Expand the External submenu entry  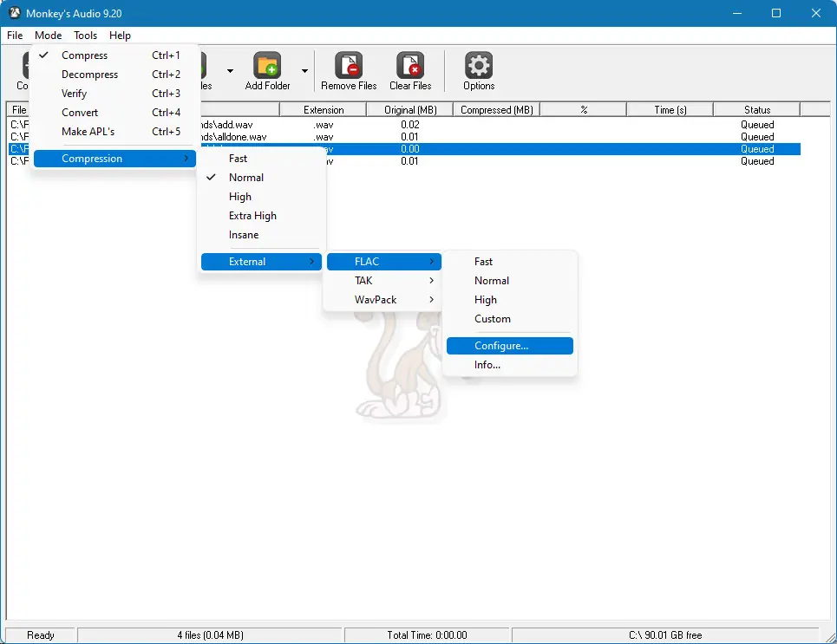point(262,262)
